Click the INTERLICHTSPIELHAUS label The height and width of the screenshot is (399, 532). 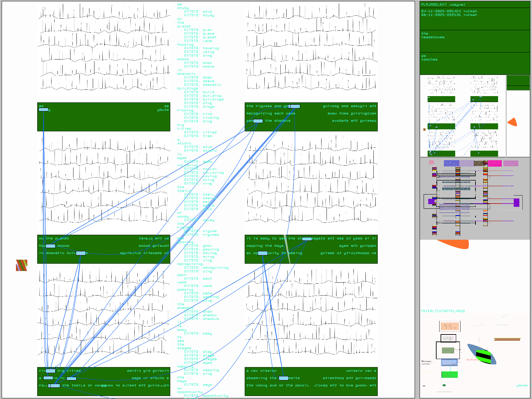click(x=443, y=311)
